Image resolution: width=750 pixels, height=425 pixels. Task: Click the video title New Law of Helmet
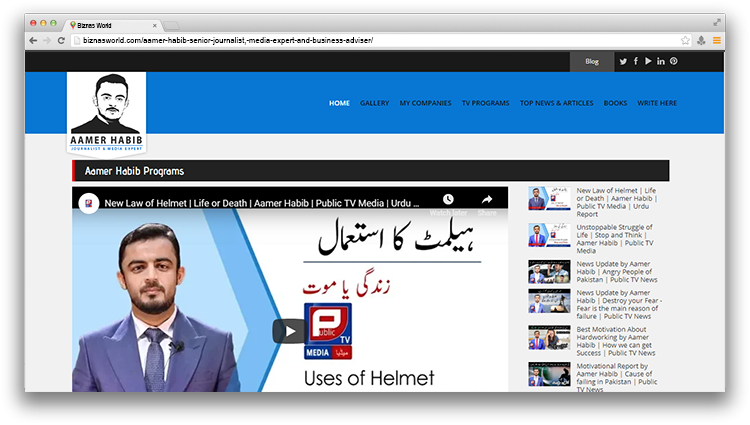[x=262, y=203]
